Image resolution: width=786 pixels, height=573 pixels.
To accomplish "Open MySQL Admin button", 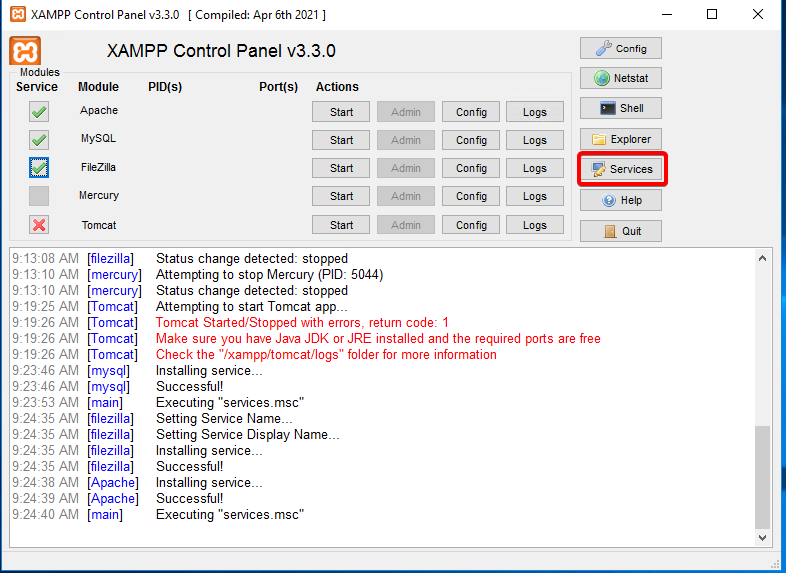I will point(406,140).
